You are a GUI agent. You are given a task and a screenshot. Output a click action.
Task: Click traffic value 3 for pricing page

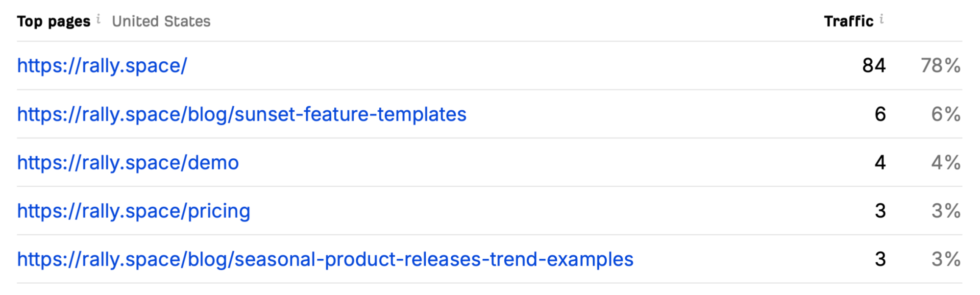coord(881,211)
